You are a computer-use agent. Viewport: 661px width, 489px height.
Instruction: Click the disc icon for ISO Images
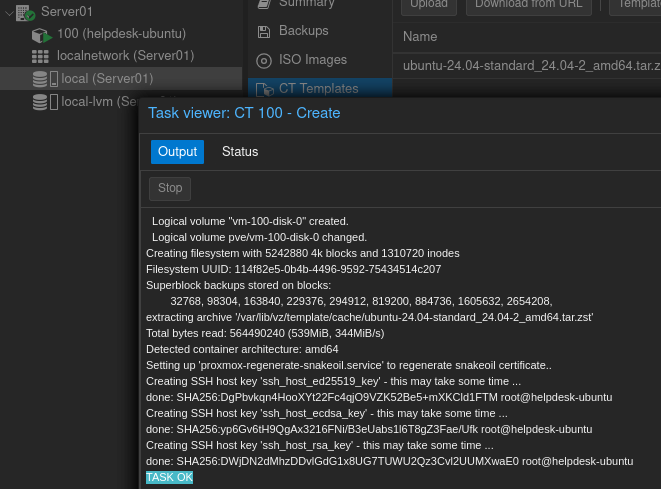point(264,61)
